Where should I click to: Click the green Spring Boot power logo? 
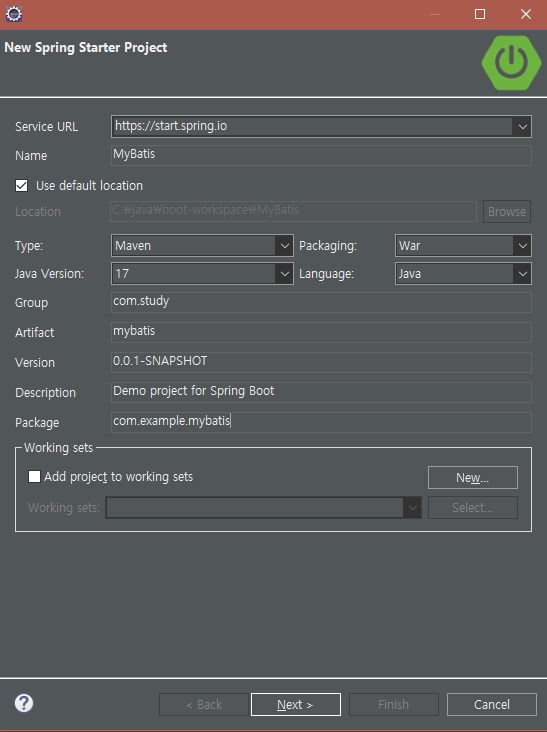tap(511, 63)
